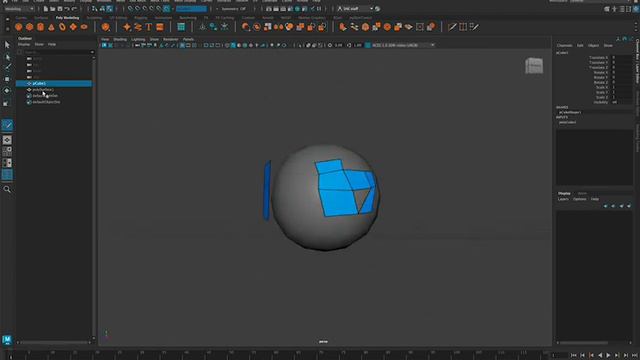The height and width of the screenshot is (360, 640).
Task: Click the orange T polygon Type tool
Action: point(149,27)
